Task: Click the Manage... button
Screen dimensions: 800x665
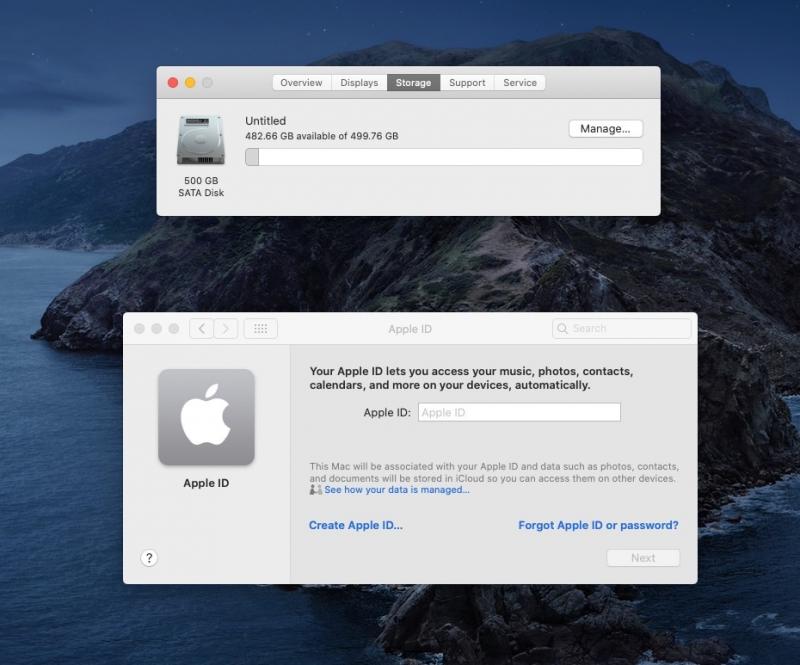Action: click(x=605, y=129)
